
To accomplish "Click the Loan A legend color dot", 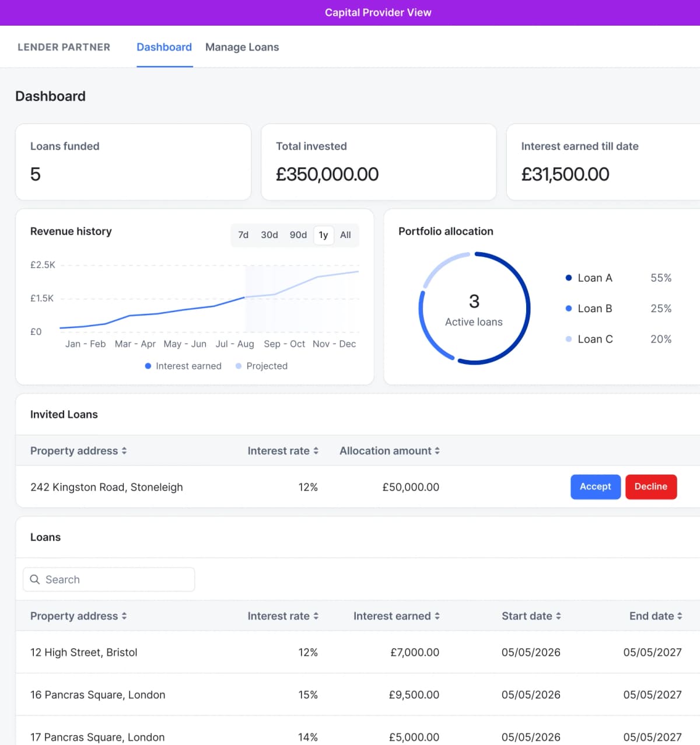I will tap(569, 278).
